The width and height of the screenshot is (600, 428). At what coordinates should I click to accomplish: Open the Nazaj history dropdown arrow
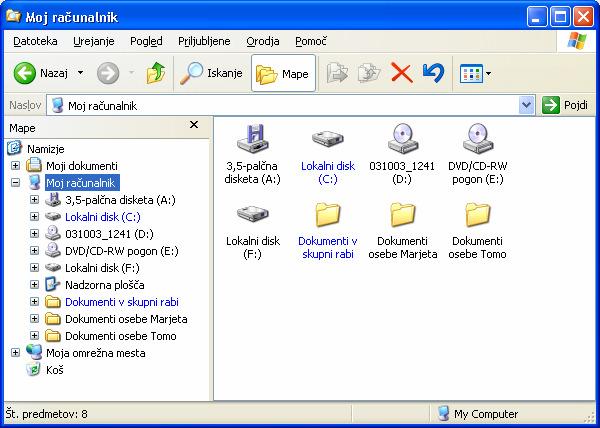[80, 73]
